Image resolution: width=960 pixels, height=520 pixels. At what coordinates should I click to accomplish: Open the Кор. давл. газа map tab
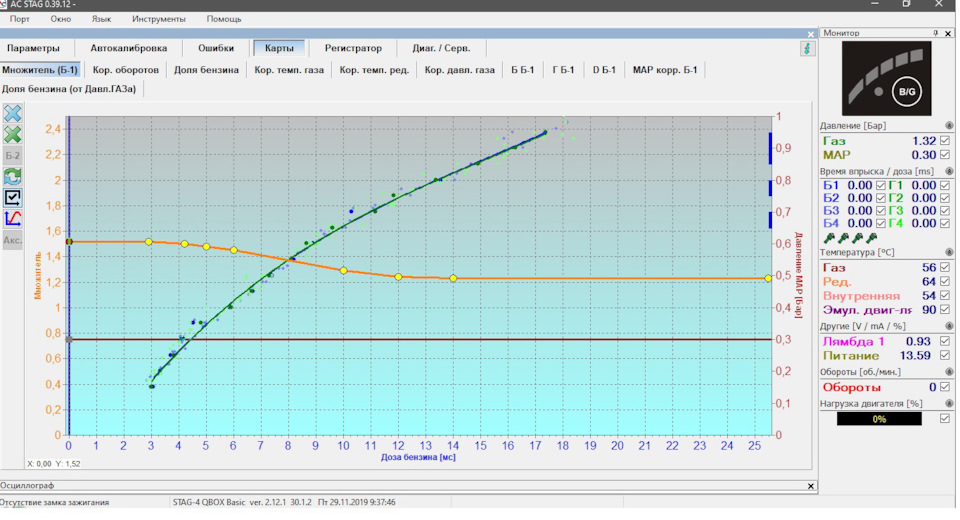pos(460,70)
